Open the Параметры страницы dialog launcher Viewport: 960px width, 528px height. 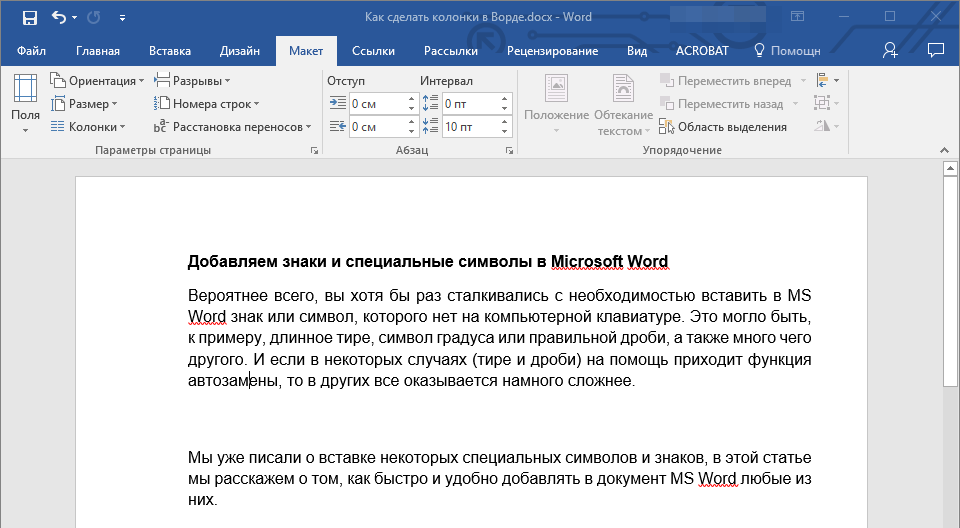(x=315, y=151)
